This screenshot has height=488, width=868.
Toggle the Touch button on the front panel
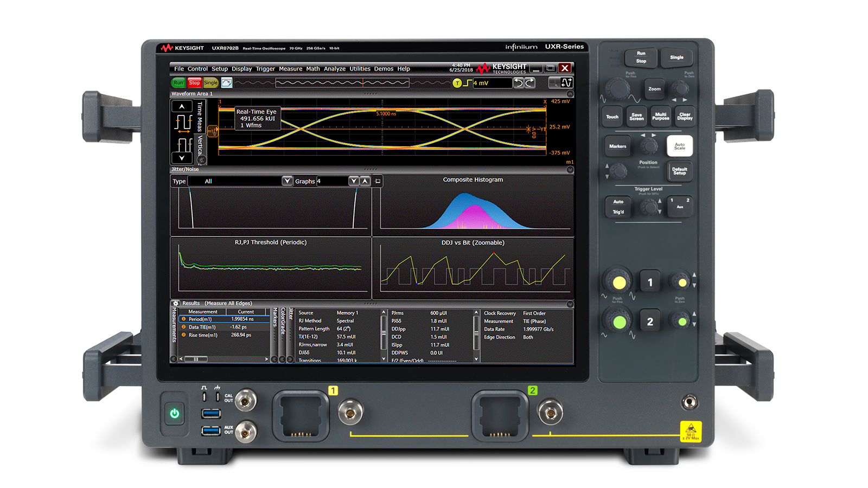click(x=612, y=117)
